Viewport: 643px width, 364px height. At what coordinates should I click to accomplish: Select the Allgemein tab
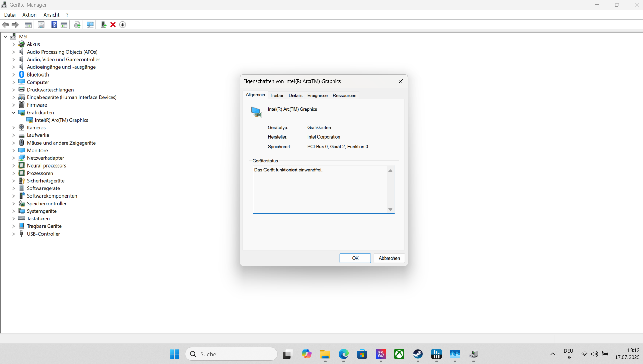255,95
